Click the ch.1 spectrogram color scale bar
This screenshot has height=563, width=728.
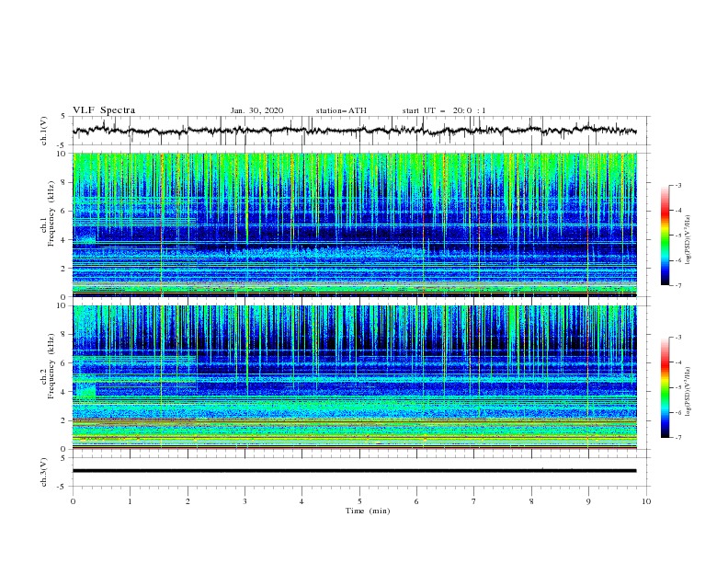[665, 235]
